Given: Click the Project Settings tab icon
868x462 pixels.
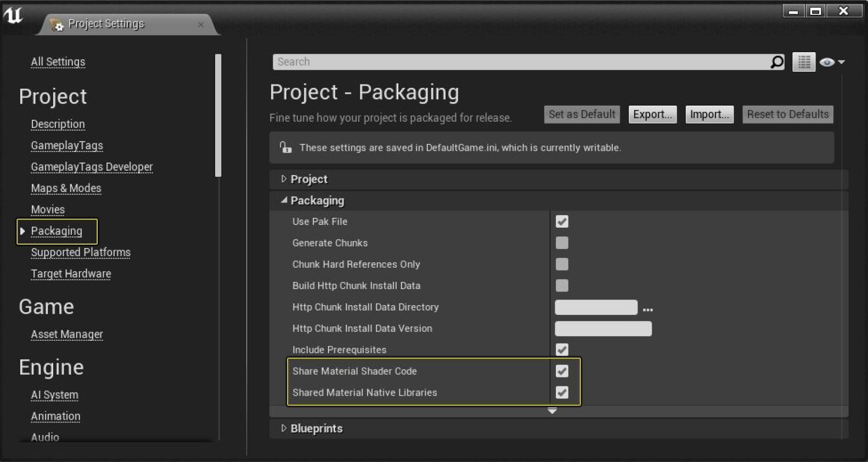Looking at the screenshot, I should 57,24.
